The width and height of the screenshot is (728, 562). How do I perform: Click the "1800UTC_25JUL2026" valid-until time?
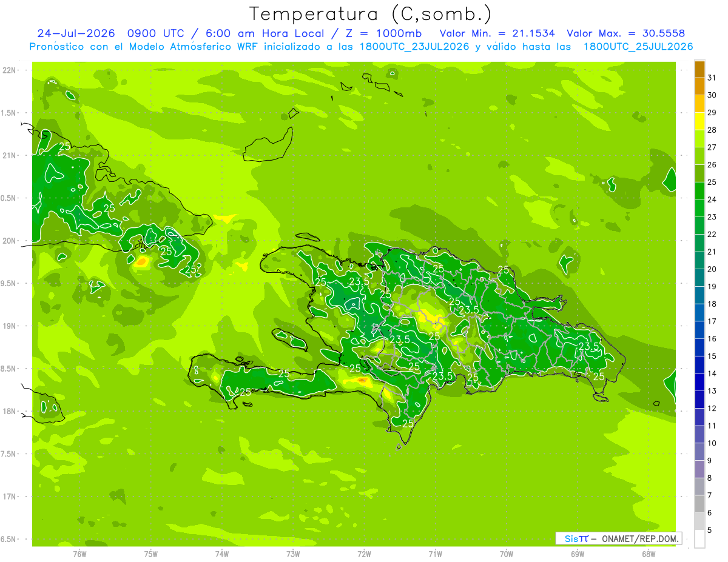coord(638,47)
